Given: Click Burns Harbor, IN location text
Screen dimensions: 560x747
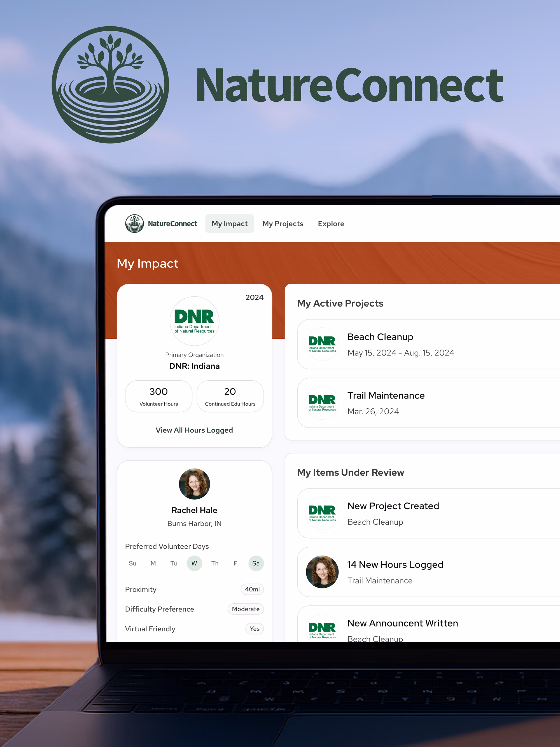Looking at the screenshot, I should point(194,523).
